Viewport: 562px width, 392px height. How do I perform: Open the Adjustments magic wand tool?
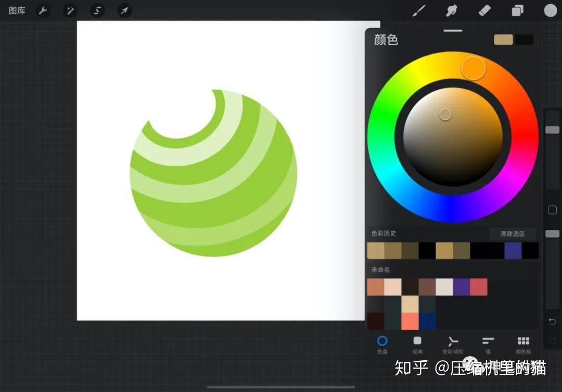[x=70, y=10]
